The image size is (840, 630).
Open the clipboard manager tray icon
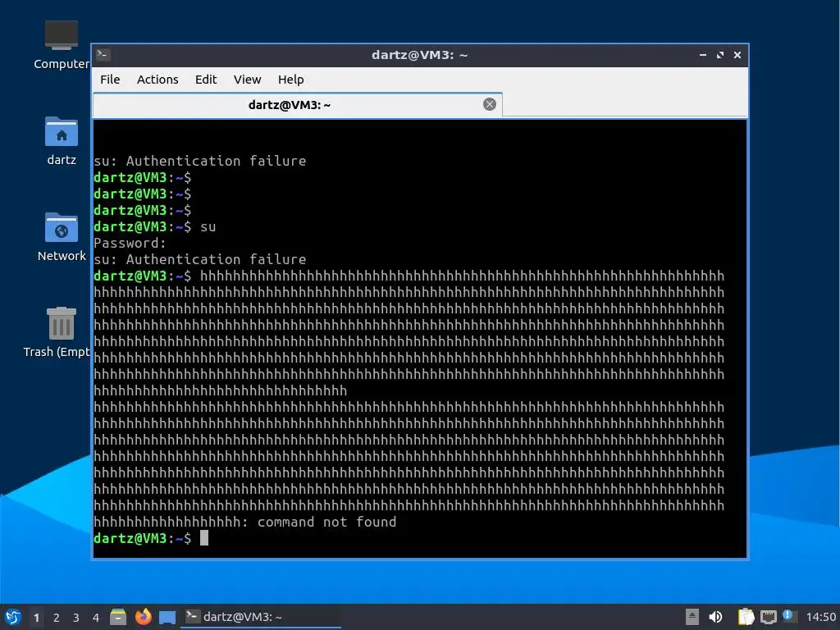(x=746, y=617)
